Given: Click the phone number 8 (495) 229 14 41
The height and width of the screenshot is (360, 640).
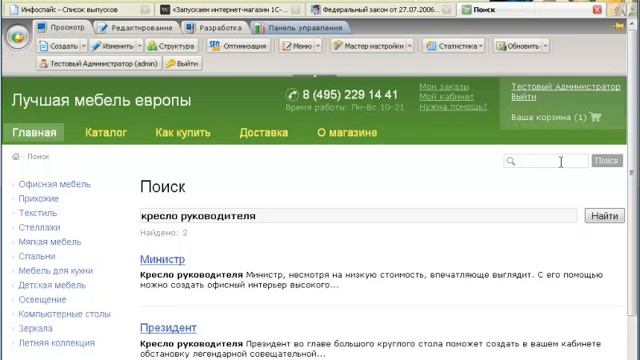Looking at the screenshot, I should (350, 95).
